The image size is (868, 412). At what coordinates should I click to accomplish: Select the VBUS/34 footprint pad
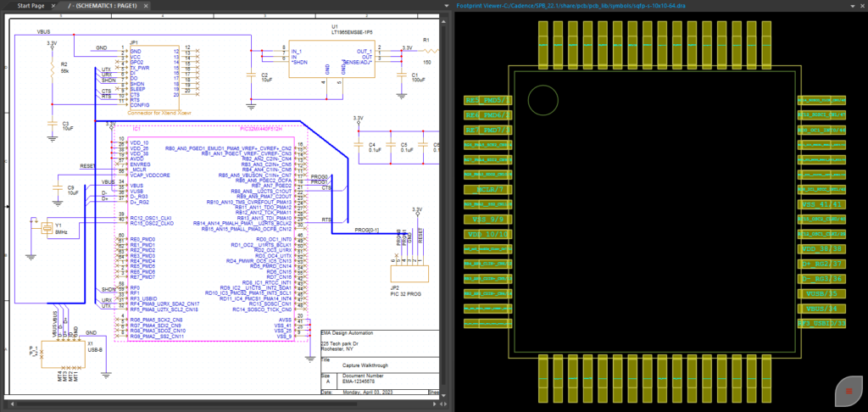[822, 309]
